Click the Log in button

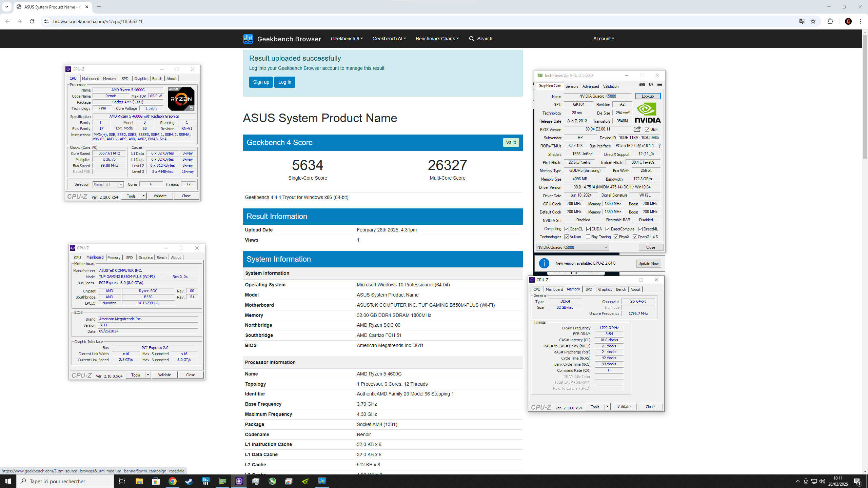(285, 82)
